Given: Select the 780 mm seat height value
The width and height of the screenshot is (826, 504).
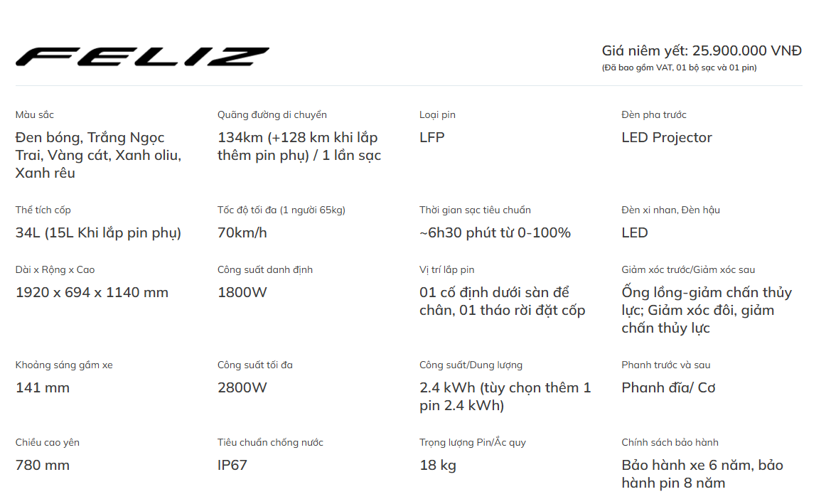Looking at the screenshot, I should coord(42,465).
